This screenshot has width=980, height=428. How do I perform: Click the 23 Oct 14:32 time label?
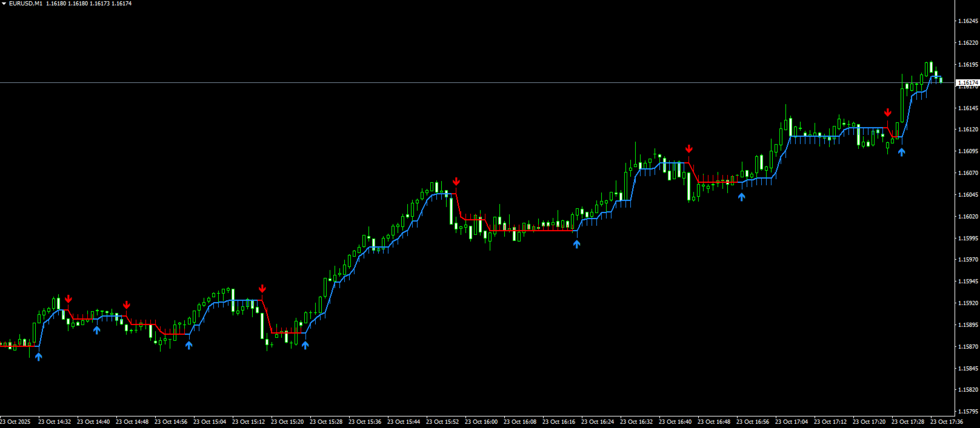pos(55,422)
